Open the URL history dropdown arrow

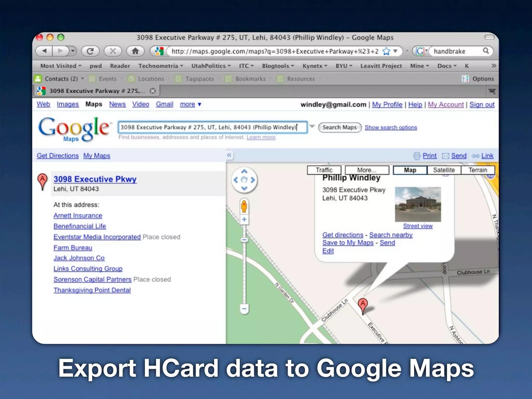click(x=395, y=51)
